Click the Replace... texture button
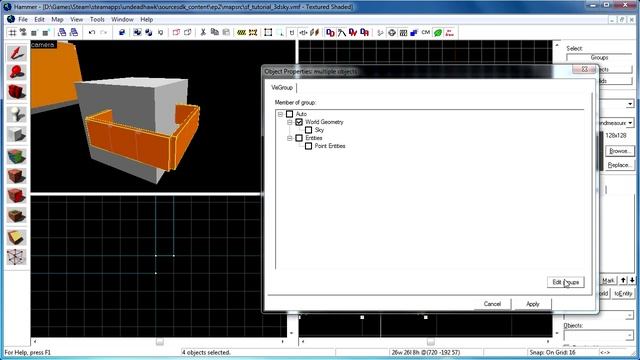The width and height of the screenshot is (640, 360). 620,165
